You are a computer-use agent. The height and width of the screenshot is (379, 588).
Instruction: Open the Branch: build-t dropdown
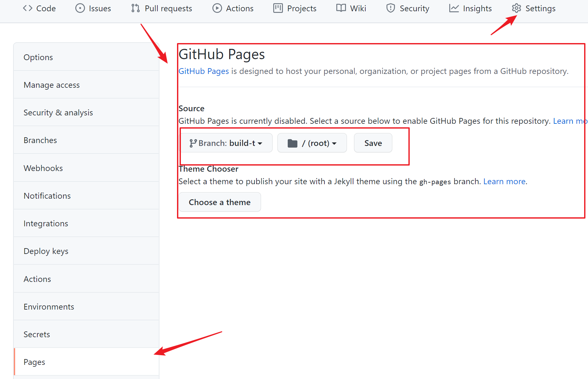(226, 143)
